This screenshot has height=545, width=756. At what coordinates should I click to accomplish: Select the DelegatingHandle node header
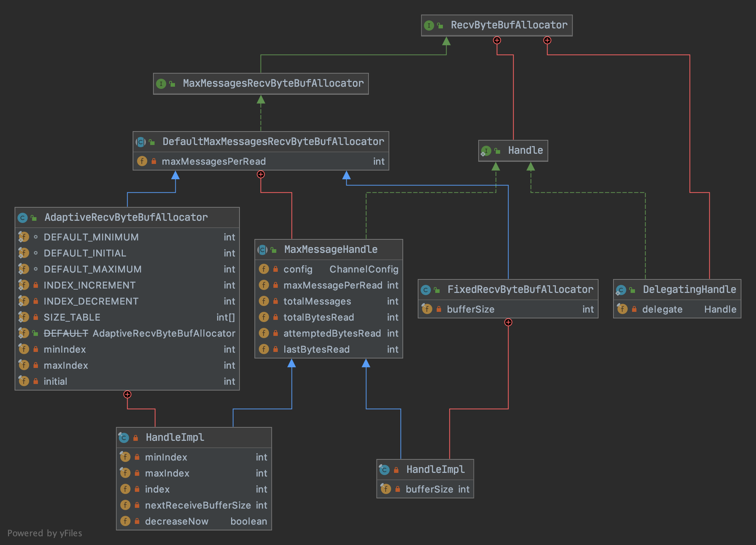[677, 290]
